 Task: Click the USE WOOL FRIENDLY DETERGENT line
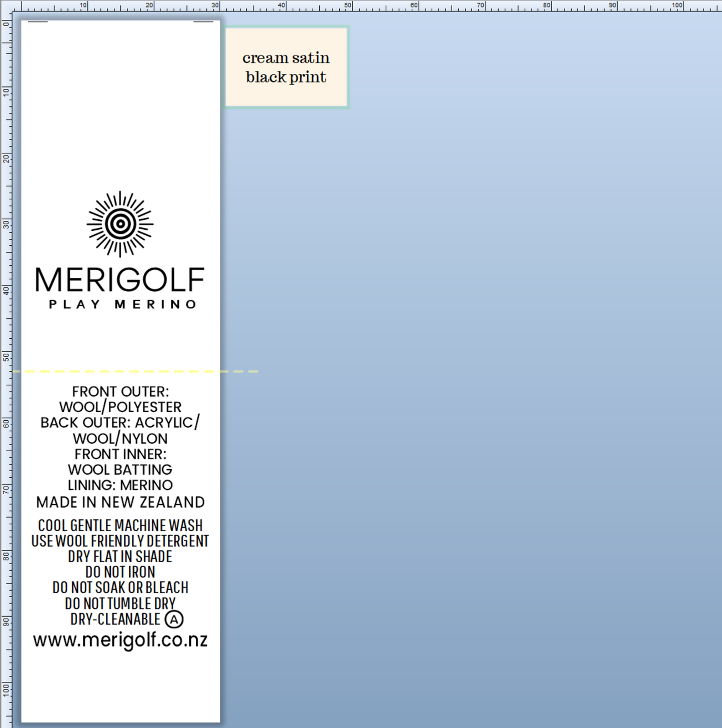pyautogui.click(x=120, y=541)
